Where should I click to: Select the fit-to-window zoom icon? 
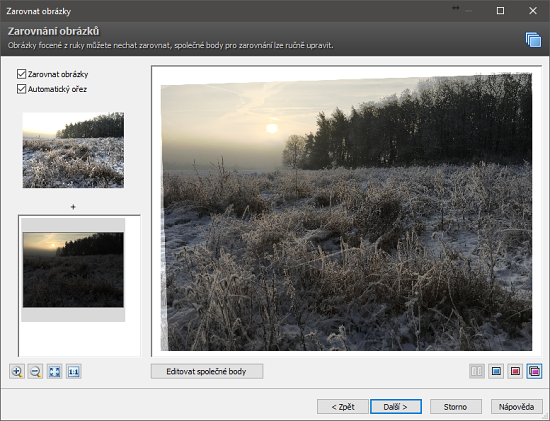click(x=54, y=371)
